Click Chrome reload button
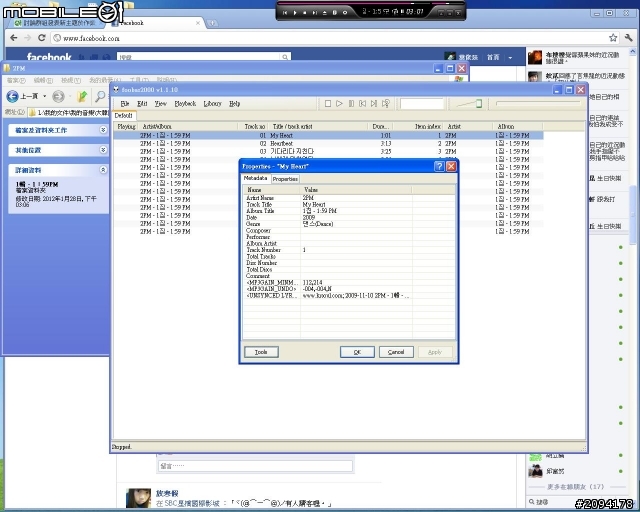The width and height of the screenshot is (640, 512). click(41, 38)
